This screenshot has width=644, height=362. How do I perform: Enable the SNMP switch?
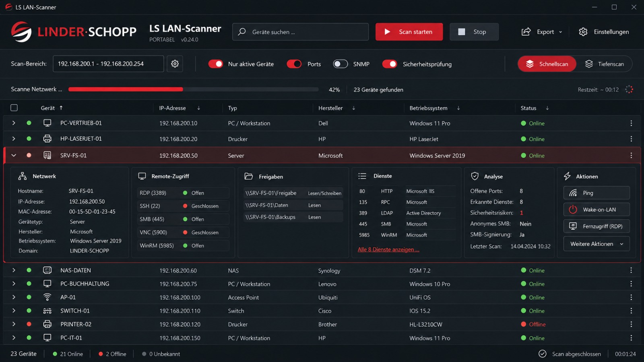coord(341,64)
